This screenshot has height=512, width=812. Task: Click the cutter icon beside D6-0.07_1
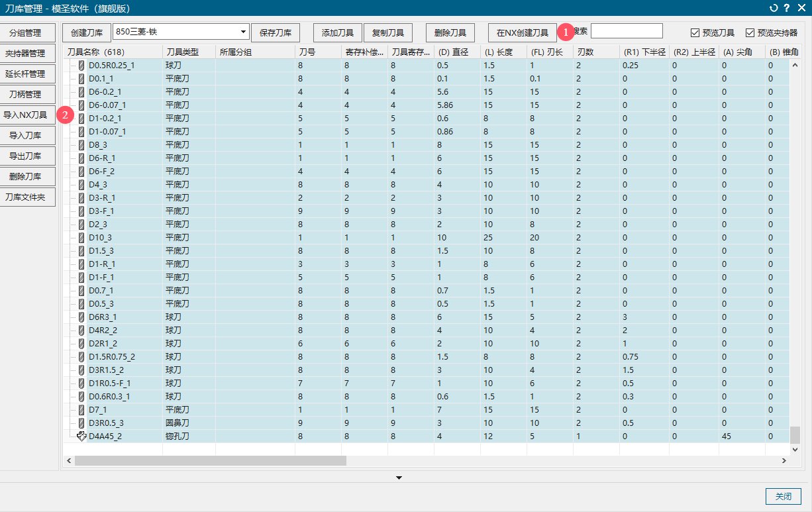81,105
